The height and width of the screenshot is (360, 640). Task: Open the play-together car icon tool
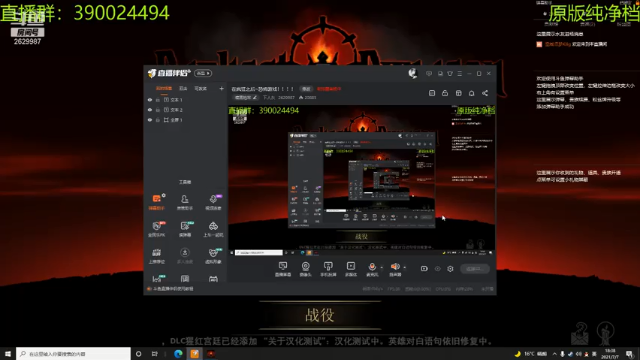[x=213, y=229]
